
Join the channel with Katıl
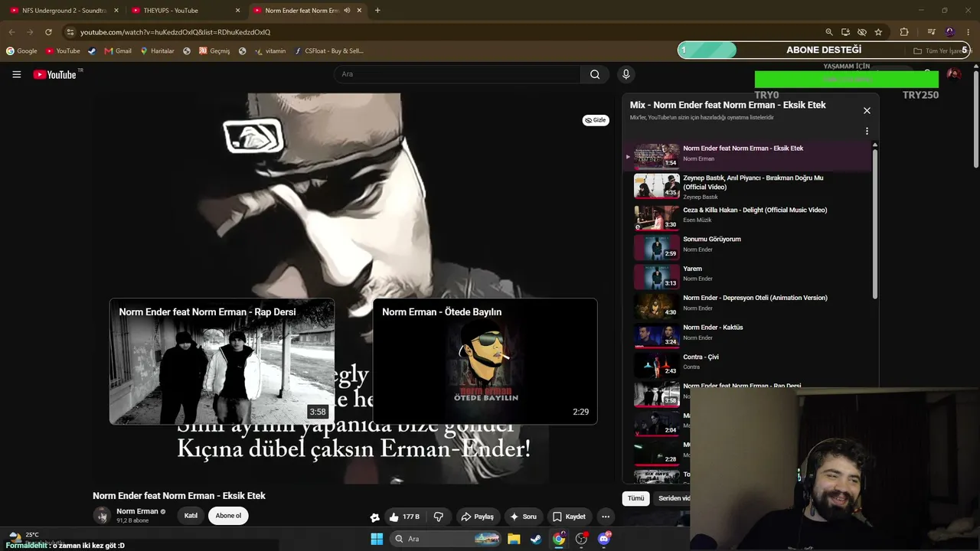(x=191, y=516)
